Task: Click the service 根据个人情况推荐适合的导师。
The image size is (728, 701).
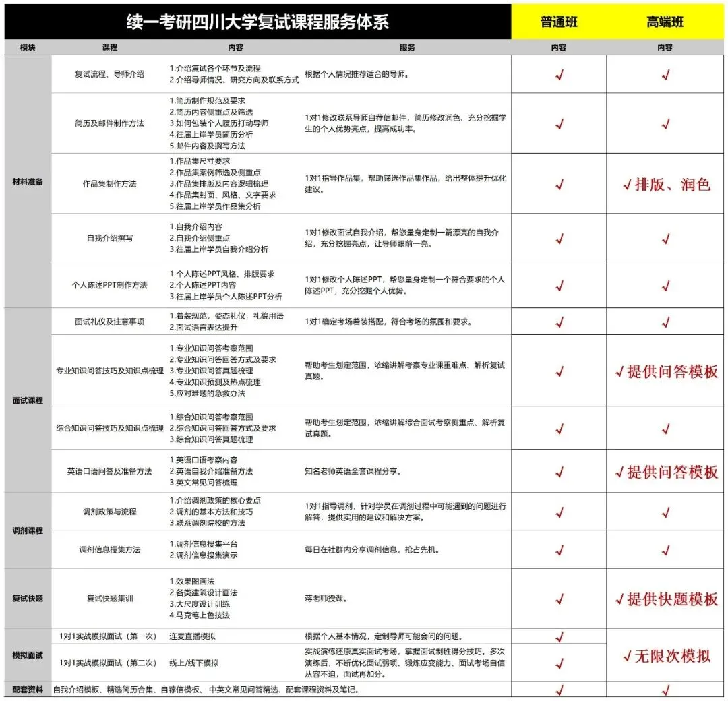Action: pos(357,74)
